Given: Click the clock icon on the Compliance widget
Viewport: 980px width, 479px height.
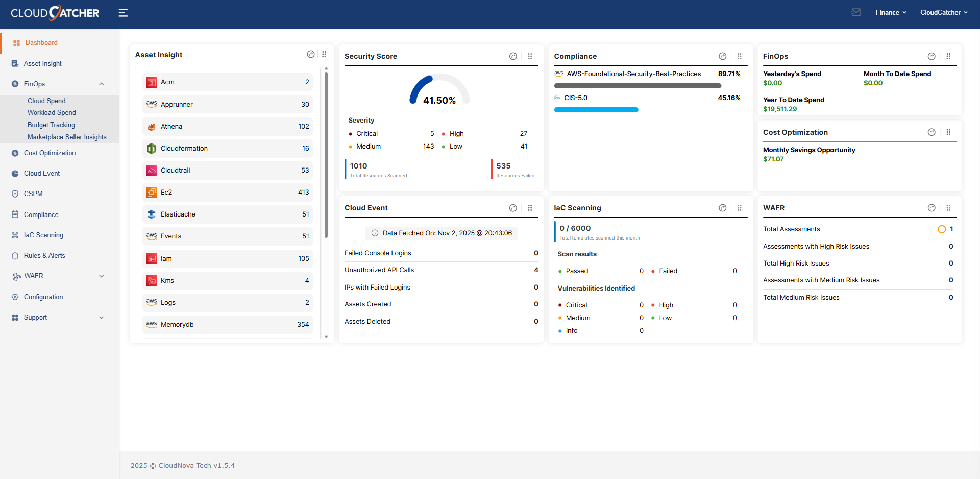Looking at the screenshot, I should pos(722,56).
